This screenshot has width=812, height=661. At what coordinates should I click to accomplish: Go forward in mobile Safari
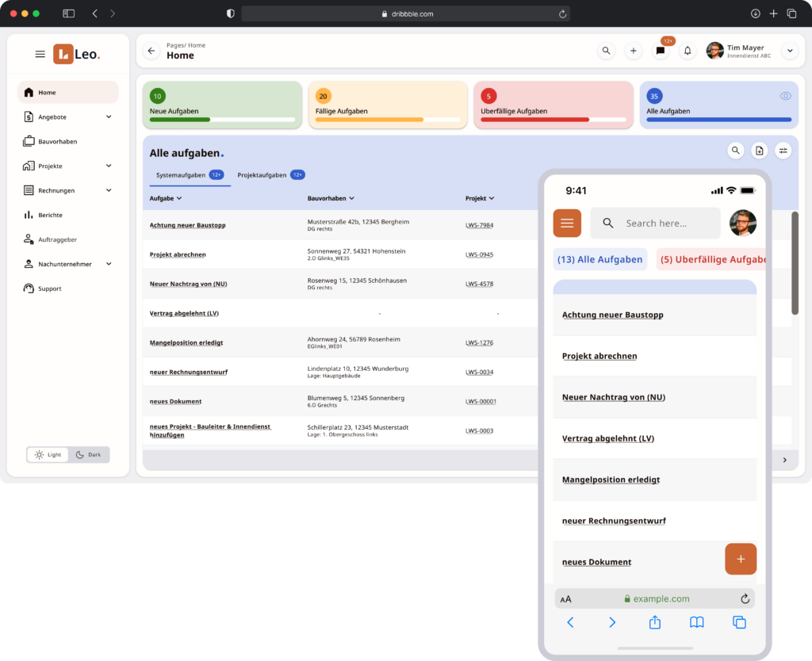point(612,622)
